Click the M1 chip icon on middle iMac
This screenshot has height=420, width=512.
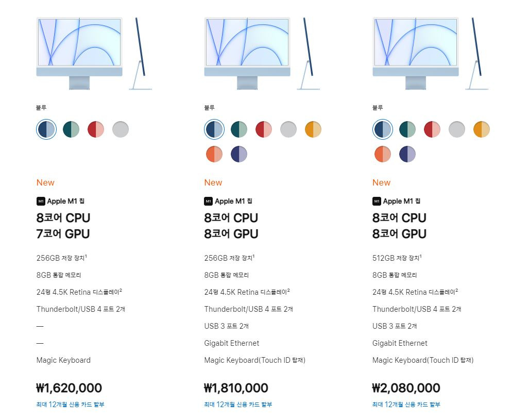(208, 201)
